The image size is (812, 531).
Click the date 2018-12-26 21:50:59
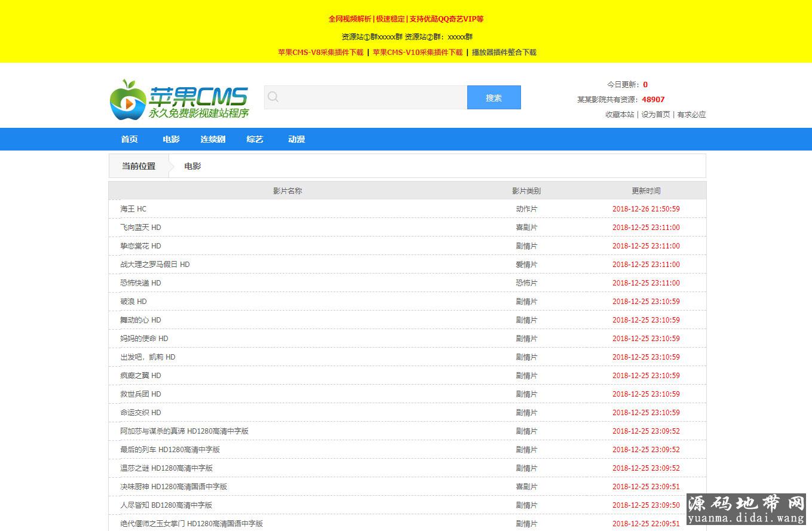[x=646, y=209]
